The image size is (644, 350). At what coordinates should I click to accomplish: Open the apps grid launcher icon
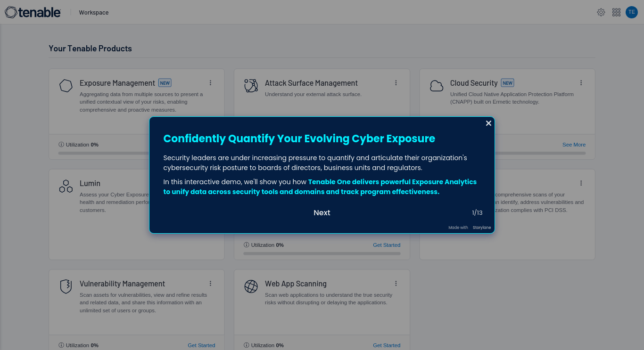coord(616,12)
